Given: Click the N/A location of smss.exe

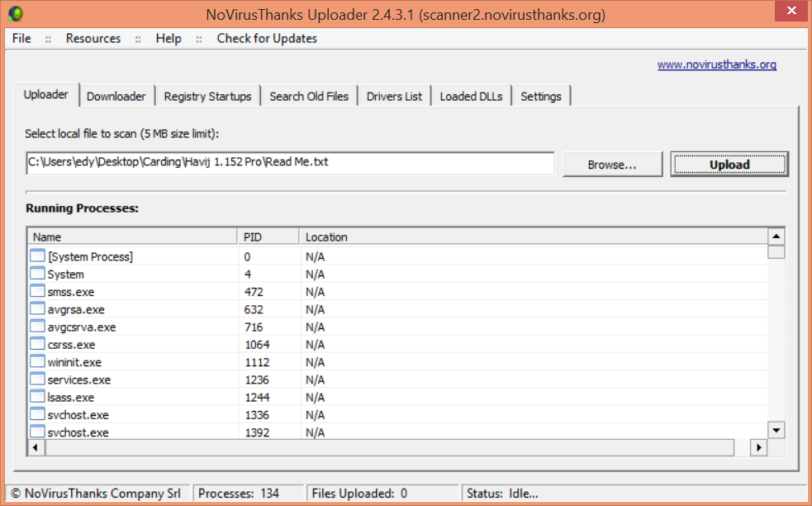Looking at the screenshot, I should [315, 292].
